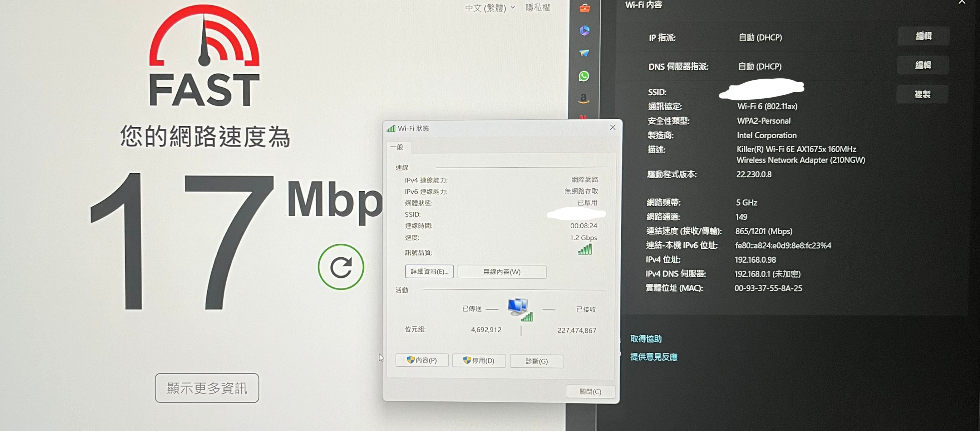980x431 pixels.
Task: Click the 17 speed result number
Action: (x=182, y=242)
